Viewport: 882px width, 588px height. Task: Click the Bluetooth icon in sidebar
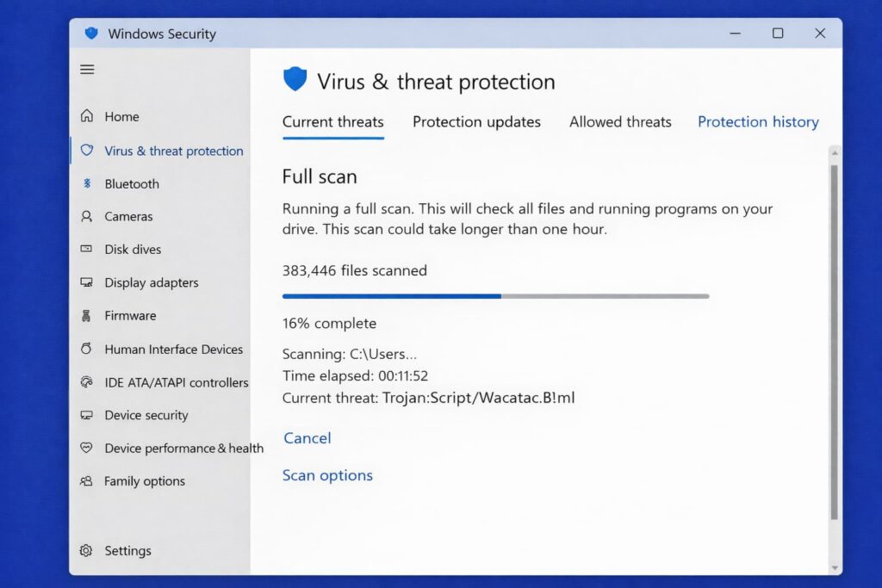[x=86, y=183]
